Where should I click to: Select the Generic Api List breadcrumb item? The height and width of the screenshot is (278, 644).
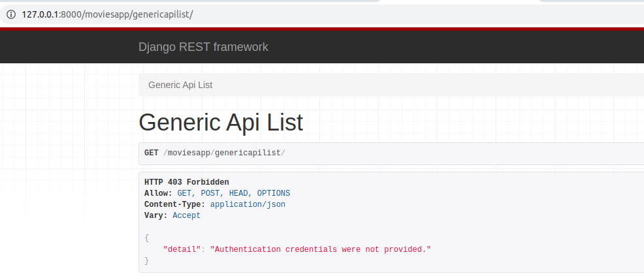click(180, 85)
